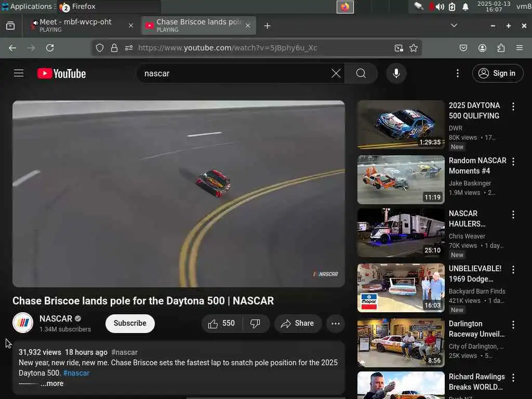This screenshot has width=532, height=399.
Task: View site security padlock info
Action: (114, 48)
